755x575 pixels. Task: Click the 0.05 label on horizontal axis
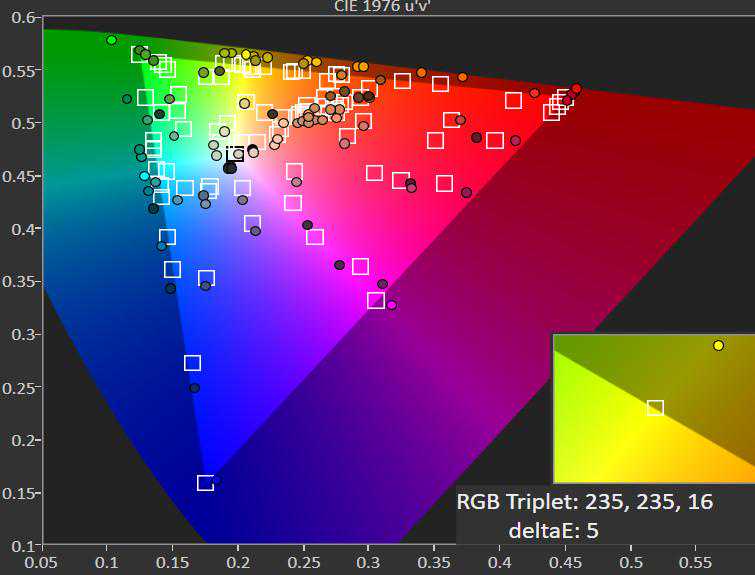tap(43, 563)
